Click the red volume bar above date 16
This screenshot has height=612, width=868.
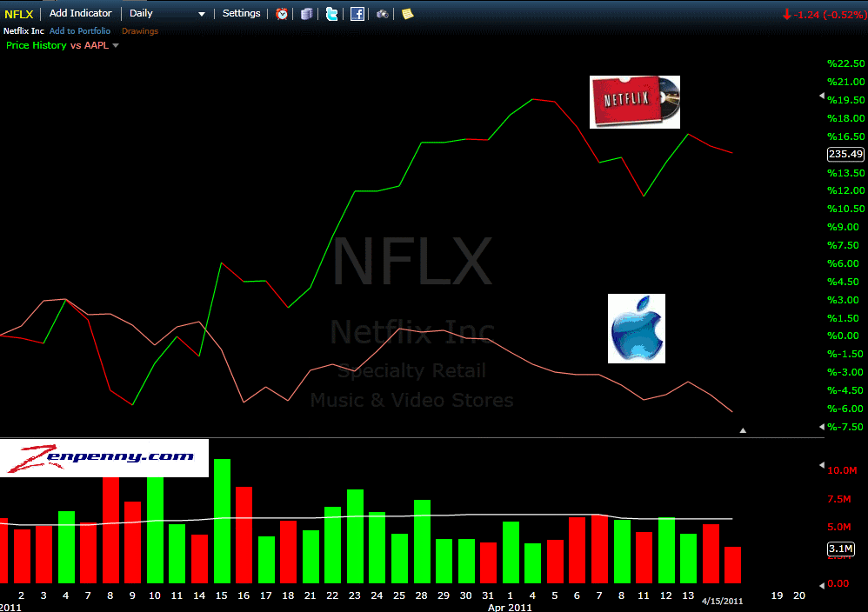[244, 535]
